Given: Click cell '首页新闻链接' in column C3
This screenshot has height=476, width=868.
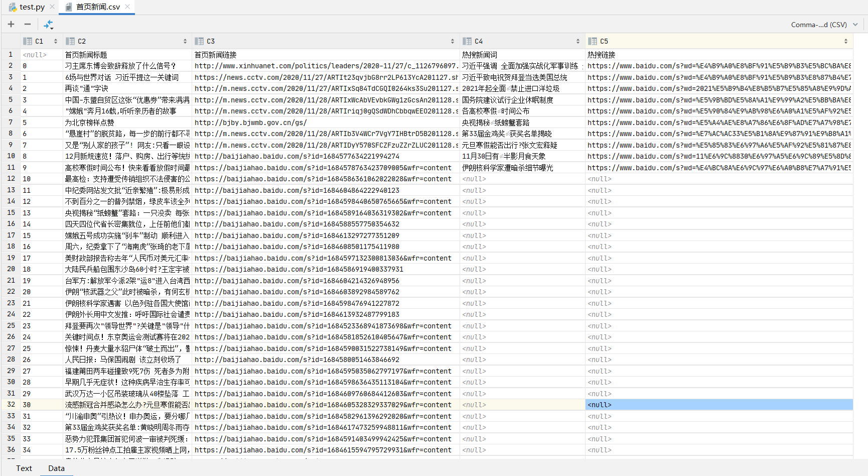Looking at the screenshot, I should tap(325, 55).
